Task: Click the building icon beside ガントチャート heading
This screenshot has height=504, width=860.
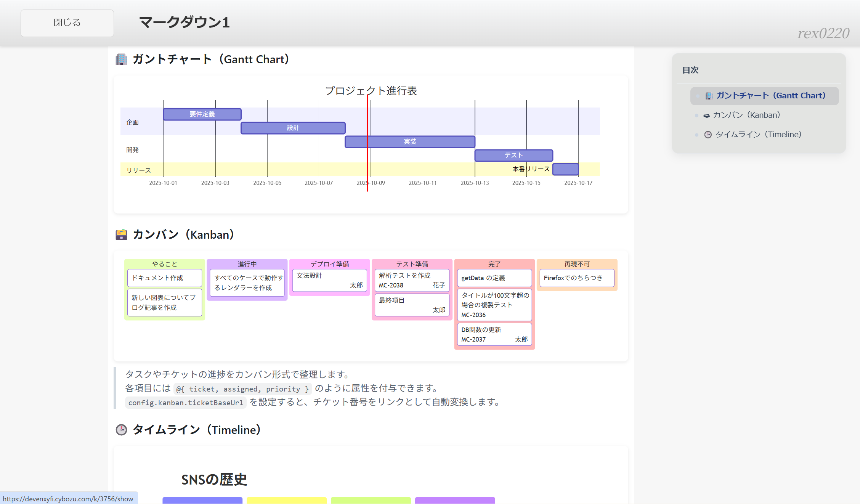Action: click(x=121, y=59)
